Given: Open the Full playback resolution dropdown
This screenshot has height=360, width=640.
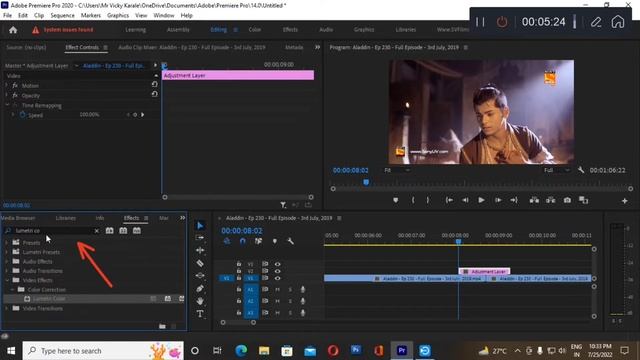Looking at the screenshot, I should pyautogui.click(x=557, y=170).
